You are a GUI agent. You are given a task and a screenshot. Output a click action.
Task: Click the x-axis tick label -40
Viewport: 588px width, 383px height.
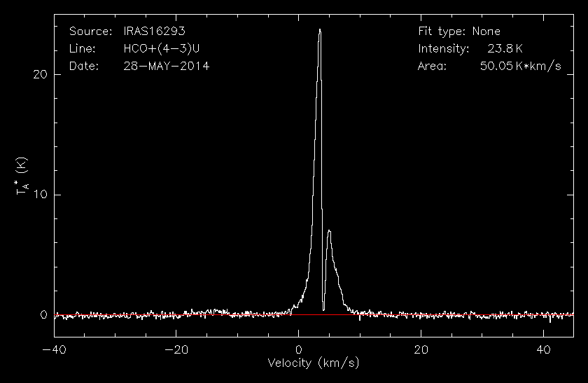pyautogui.click(x=54, y=350)
